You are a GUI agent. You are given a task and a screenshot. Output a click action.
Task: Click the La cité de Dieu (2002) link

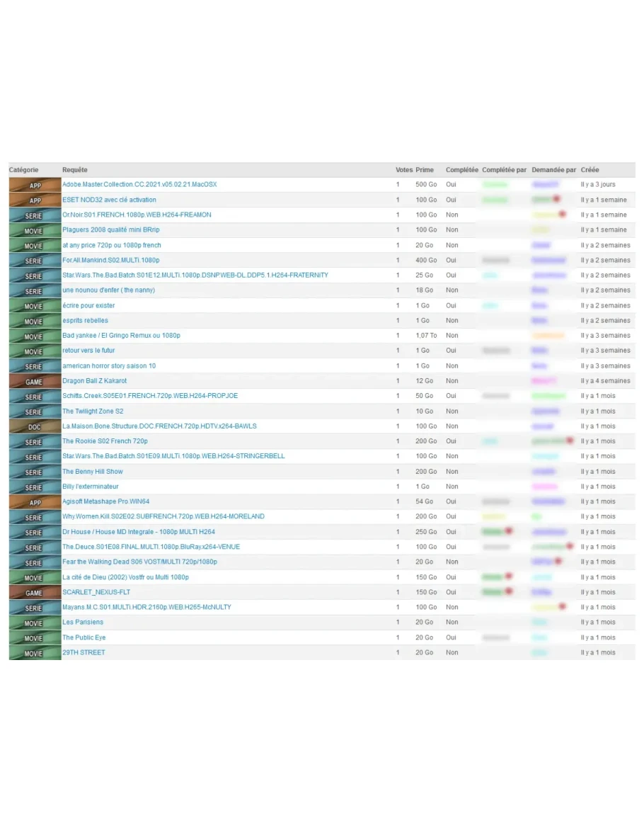point(125,577)
